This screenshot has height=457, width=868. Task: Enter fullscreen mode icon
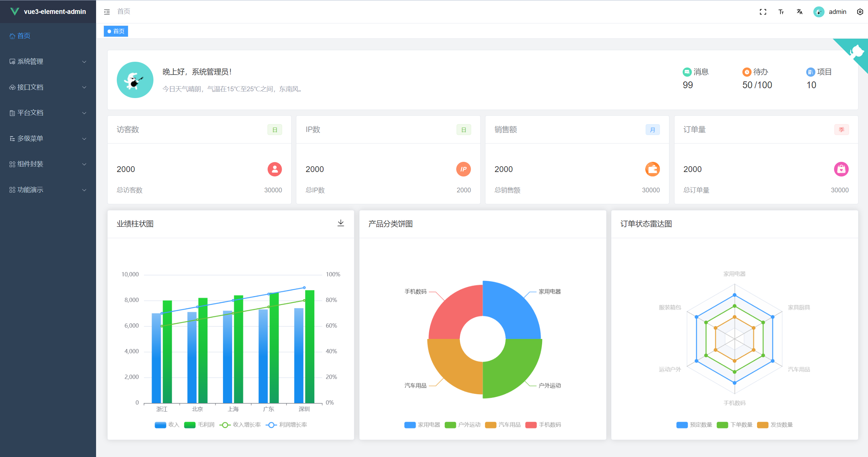pos(763,12)
